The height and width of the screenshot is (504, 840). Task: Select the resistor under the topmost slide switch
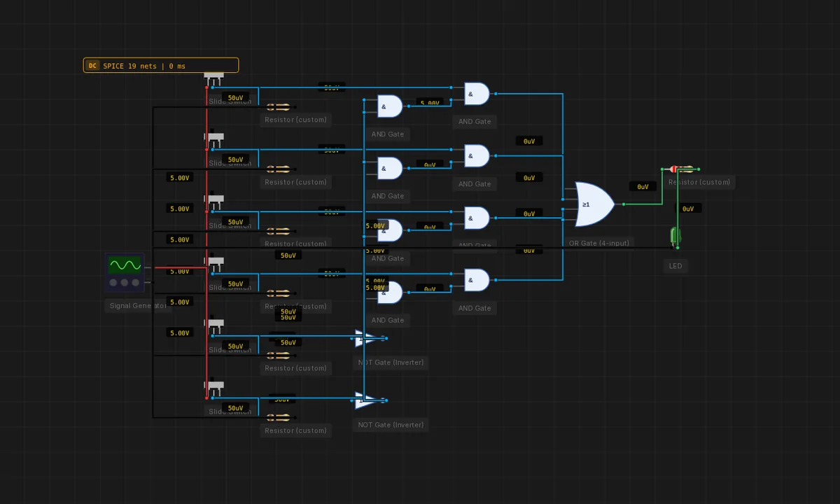click(279, 107)
